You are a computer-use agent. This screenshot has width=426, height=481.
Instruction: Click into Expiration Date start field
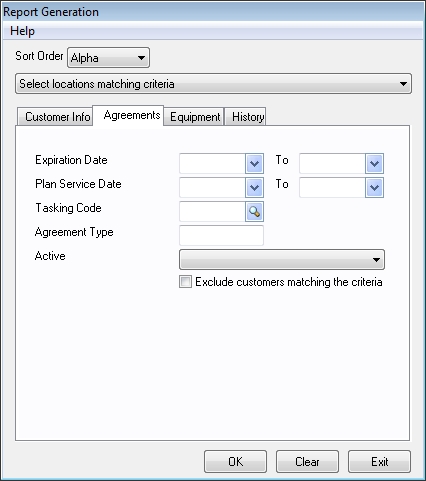tap(212, 163)
